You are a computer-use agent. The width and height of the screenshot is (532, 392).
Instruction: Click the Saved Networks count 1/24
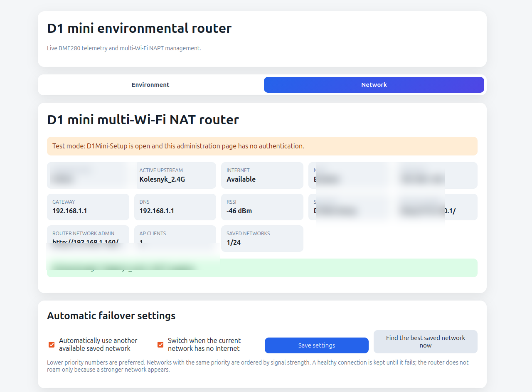click(234, 243)
